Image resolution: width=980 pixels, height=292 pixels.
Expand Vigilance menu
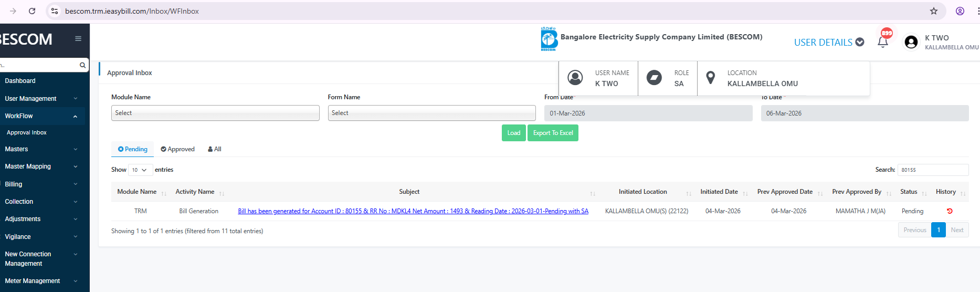43,237
